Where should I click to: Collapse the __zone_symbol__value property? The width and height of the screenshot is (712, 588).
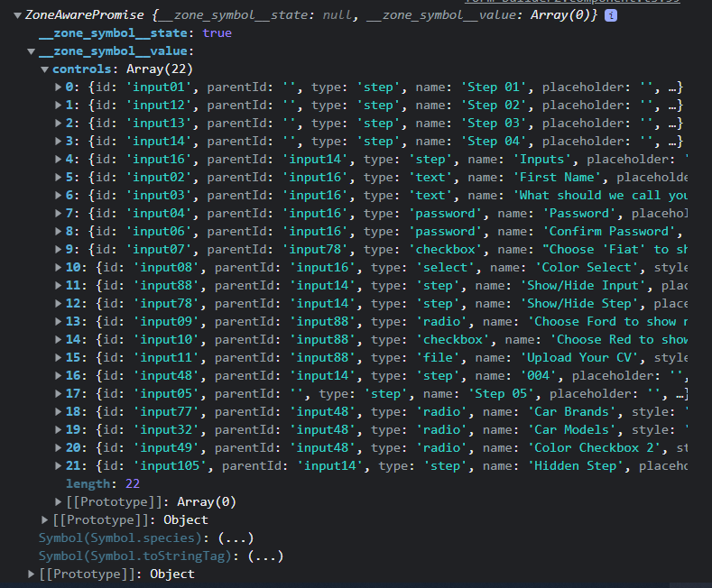tap(32, 51)
